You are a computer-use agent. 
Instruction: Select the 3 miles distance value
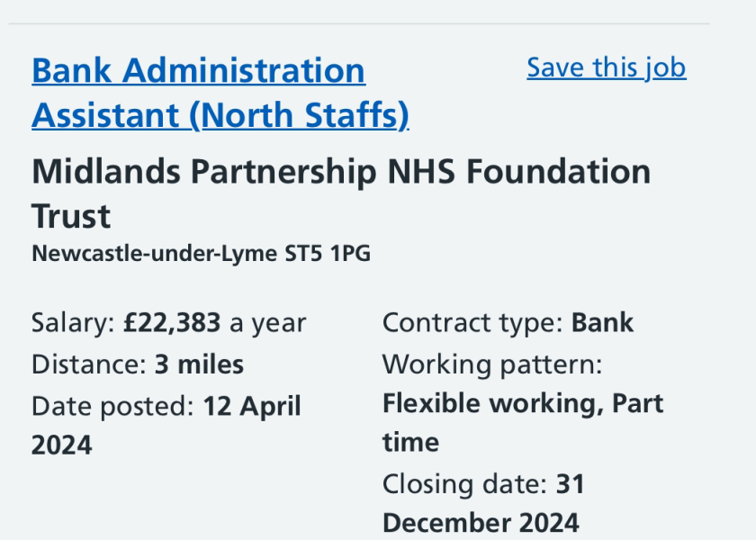(x=199, y=364)
